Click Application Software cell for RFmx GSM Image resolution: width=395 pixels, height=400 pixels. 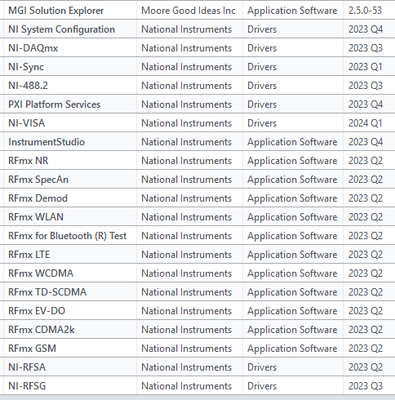tap(292, 348)
